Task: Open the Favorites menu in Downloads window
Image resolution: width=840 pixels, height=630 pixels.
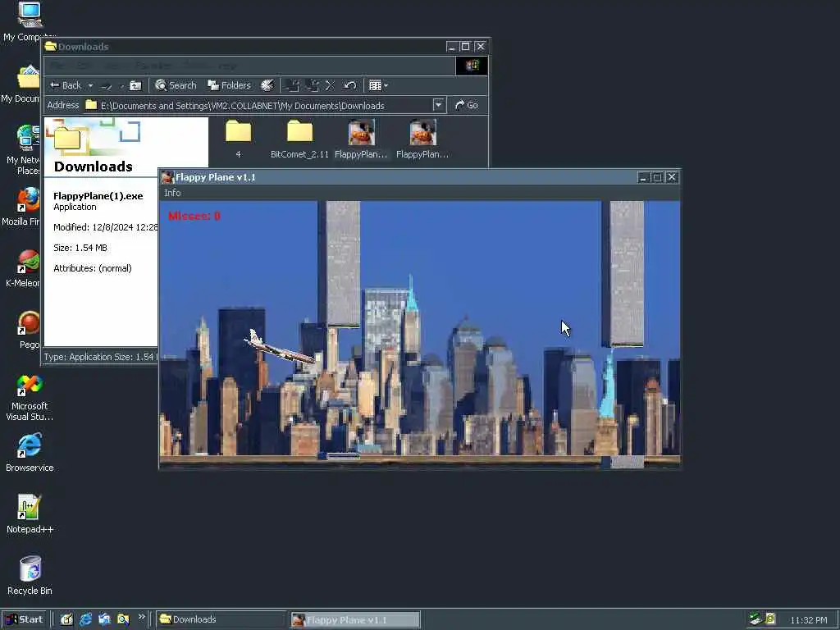Action: (153, 66)
